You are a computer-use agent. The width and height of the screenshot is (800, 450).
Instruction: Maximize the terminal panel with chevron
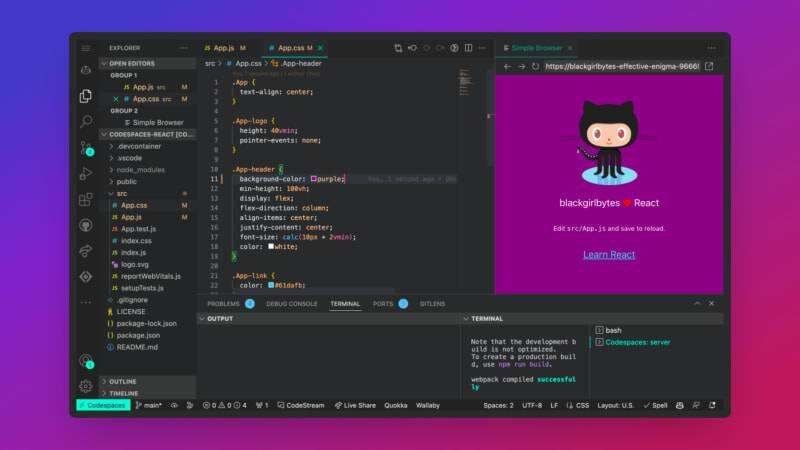[696, 303]
